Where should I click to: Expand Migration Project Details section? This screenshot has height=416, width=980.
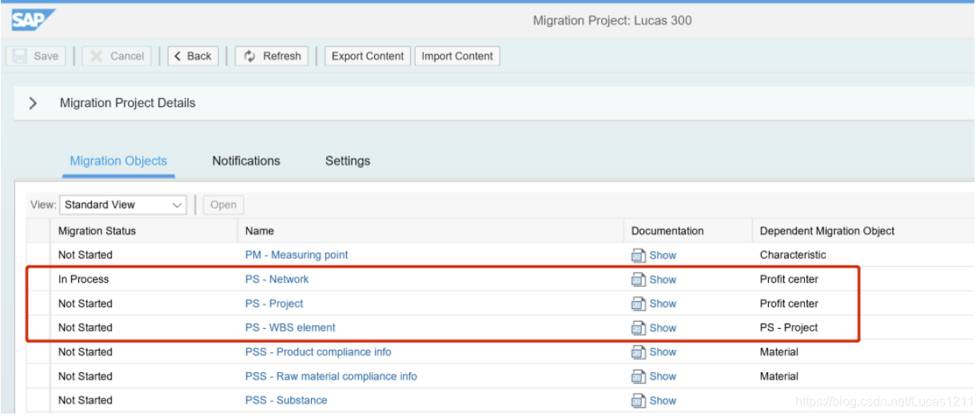[33, 103]
